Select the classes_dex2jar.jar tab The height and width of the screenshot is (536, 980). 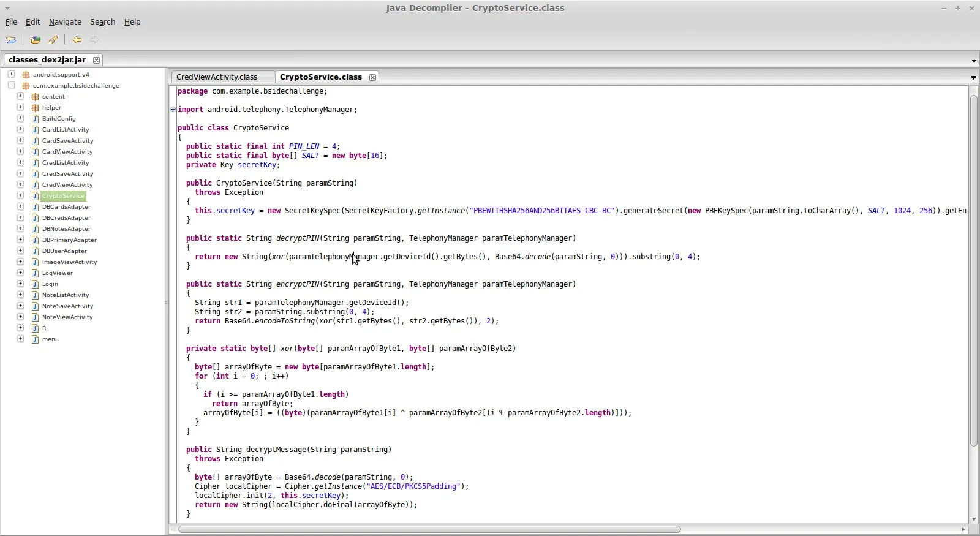[x=47, y=60]
